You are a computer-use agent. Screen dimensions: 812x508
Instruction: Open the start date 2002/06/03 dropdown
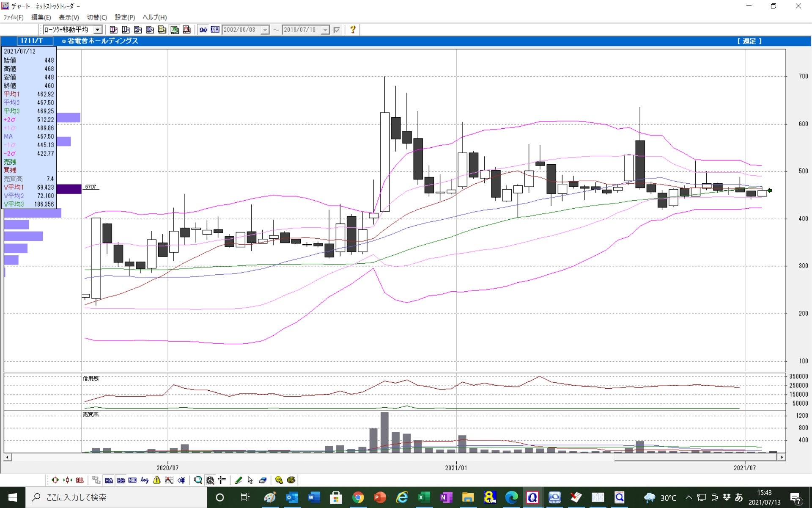point(265,30)
